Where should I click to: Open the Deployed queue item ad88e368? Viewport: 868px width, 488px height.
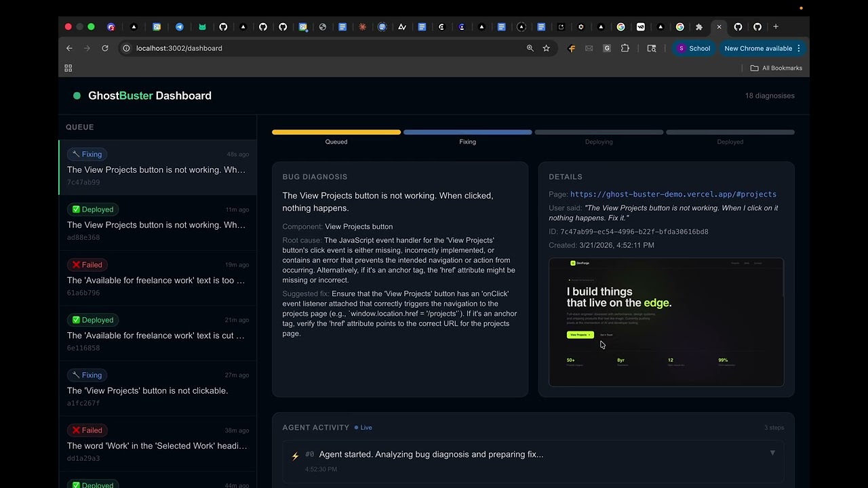tap(158, 223)
